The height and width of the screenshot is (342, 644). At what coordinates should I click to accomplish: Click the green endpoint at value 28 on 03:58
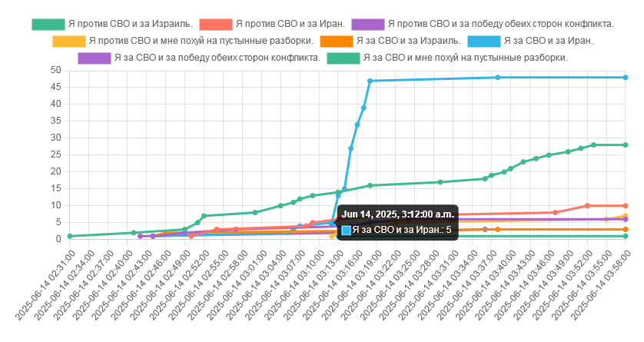626,145
